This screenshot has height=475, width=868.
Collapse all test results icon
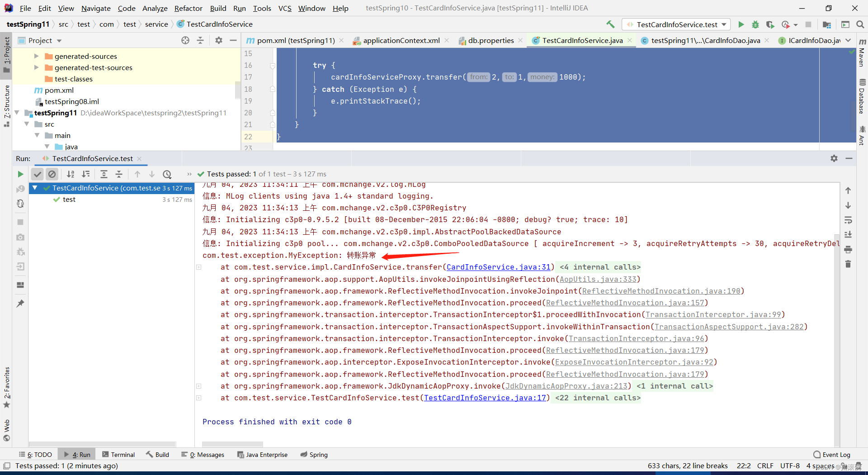tap(119, 174)
